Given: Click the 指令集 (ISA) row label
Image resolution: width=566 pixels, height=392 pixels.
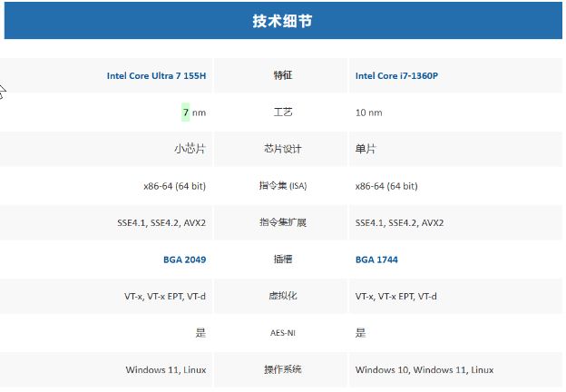Looking at the screenshot, I should (x=283, y=185).
